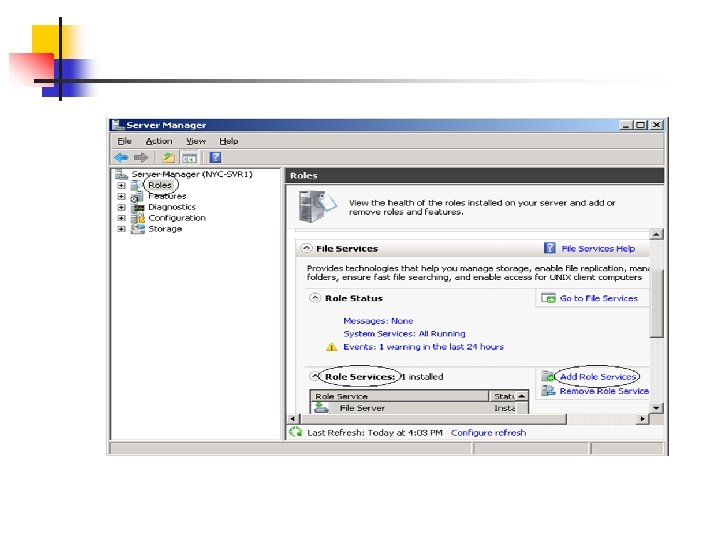The height and width of the screenshot is (540, 720).
Task: Open Events: 1 warning in last 24 hours
Action: coord(423,347)
